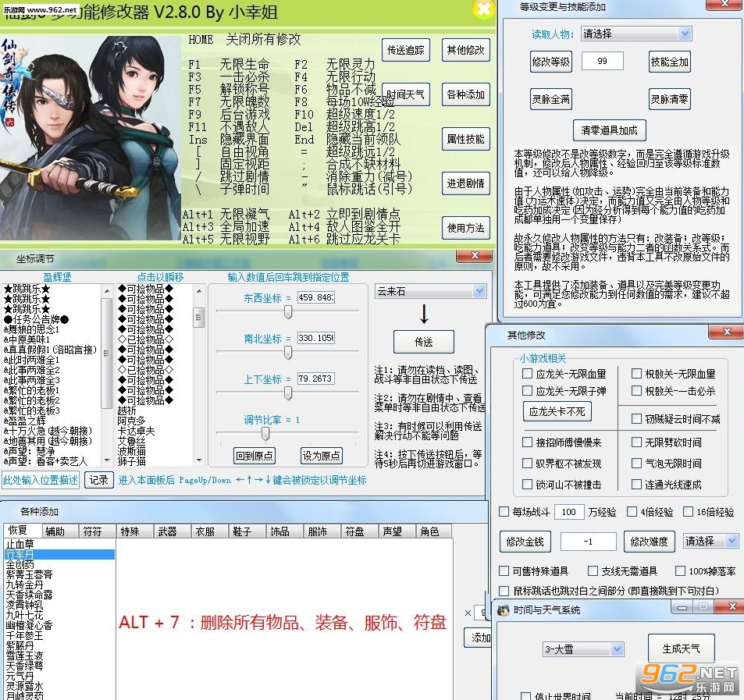Viewport: 744px width, 700px height.
Task: Click the 进退剧情 button
Action: pos(465,183)
